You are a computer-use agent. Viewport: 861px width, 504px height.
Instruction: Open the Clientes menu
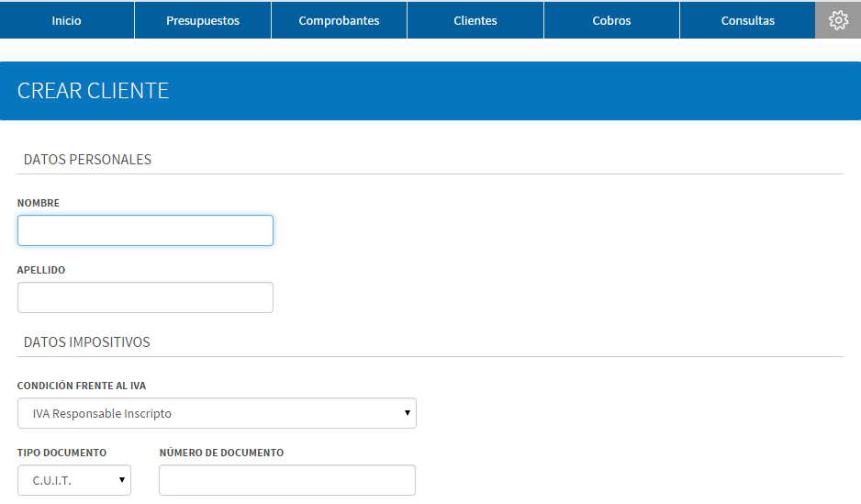click(475, 20)
